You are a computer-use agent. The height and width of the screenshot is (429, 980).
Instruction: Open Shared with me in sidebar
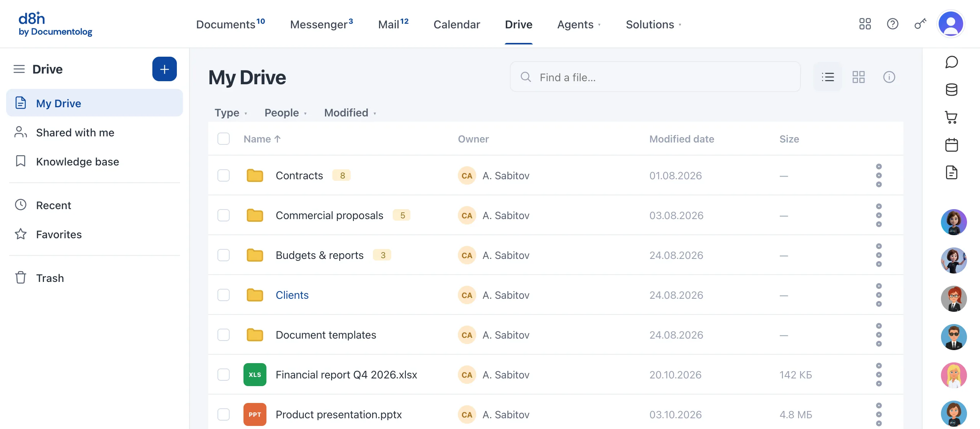(95, 133)
